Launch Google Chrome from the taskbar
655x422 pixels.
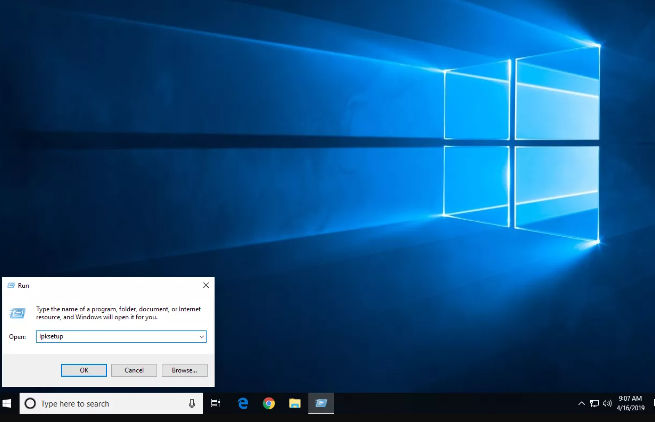[x=269, y=404]
